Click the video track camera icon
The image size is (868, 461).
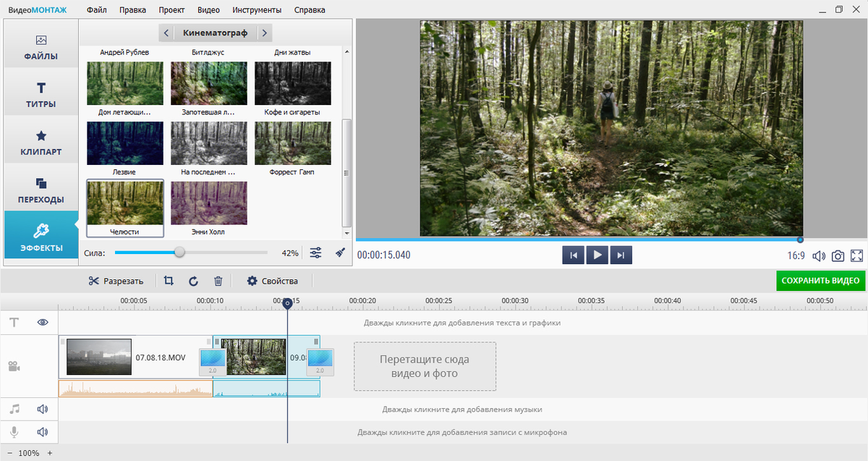coord(14,366)
